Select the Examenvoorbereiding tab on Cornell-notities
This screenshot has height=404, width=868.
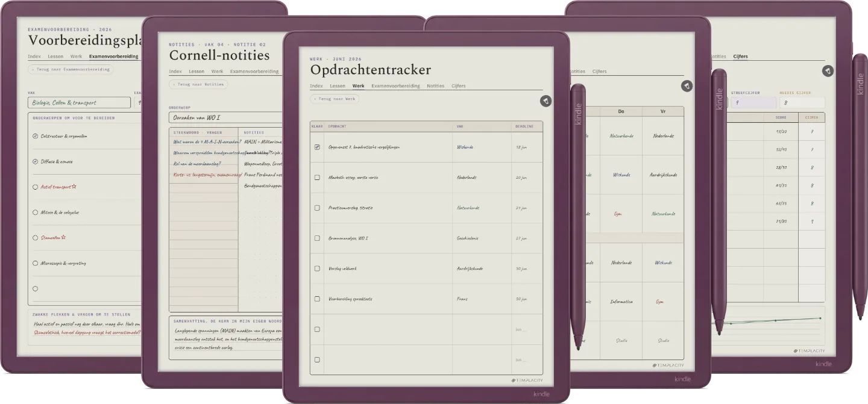coord(254,71)
